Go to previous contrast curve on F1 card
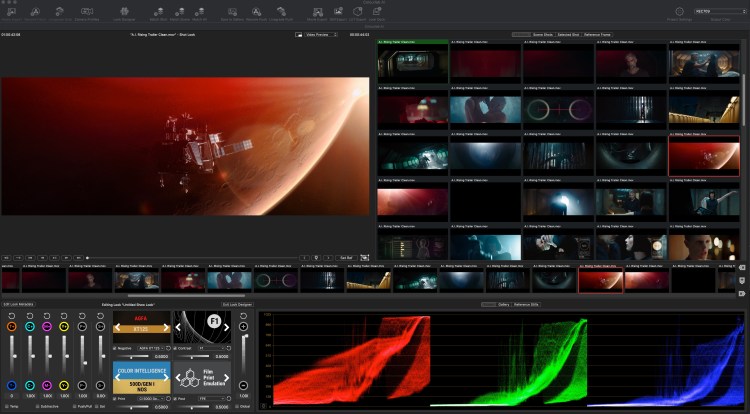 tap(178, 327)
